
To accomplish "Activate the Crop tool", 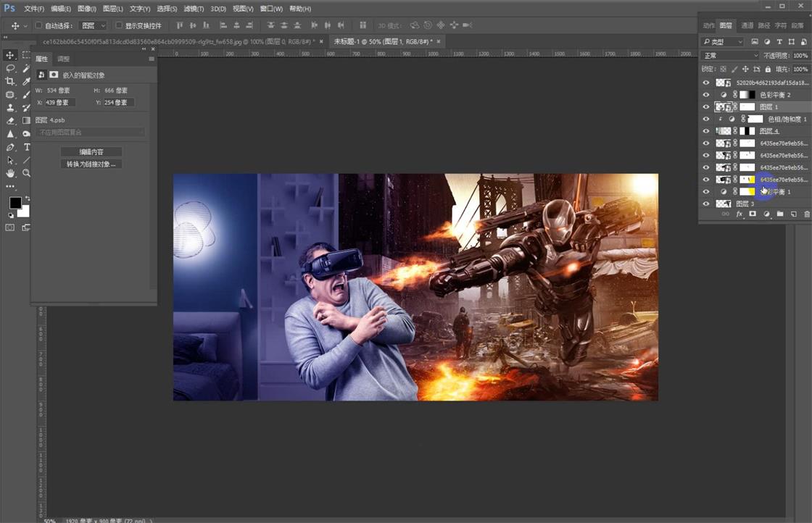I will point(11,82).
